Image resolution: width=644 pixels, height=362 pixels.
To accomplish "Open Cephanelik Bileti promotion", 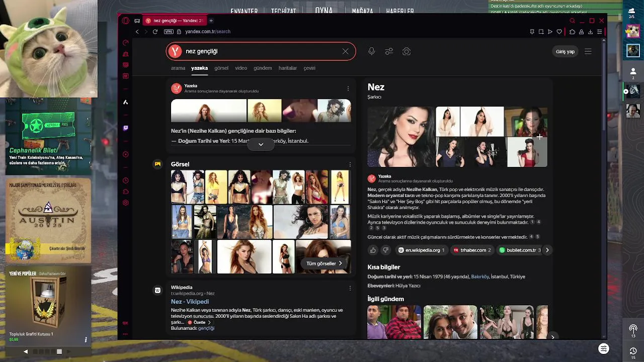I will click(48, 136).
